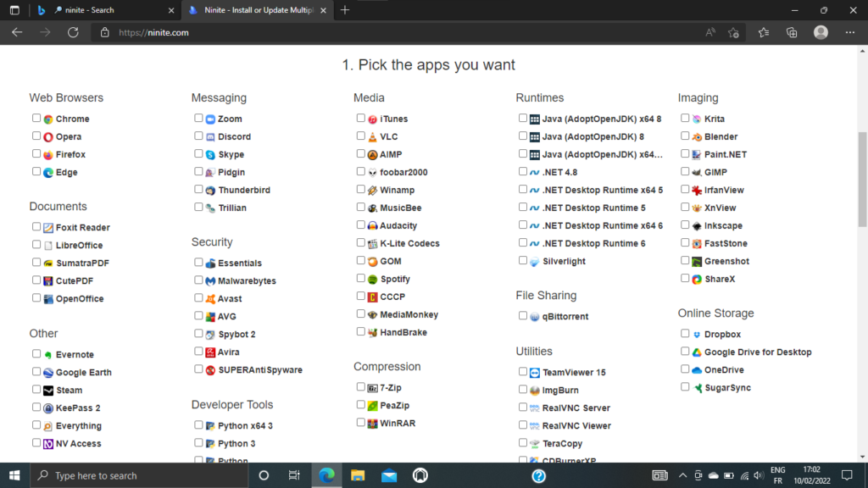Click the Steam icon
The width and height of the screenshot is (868, 488).
click(48, 391)
